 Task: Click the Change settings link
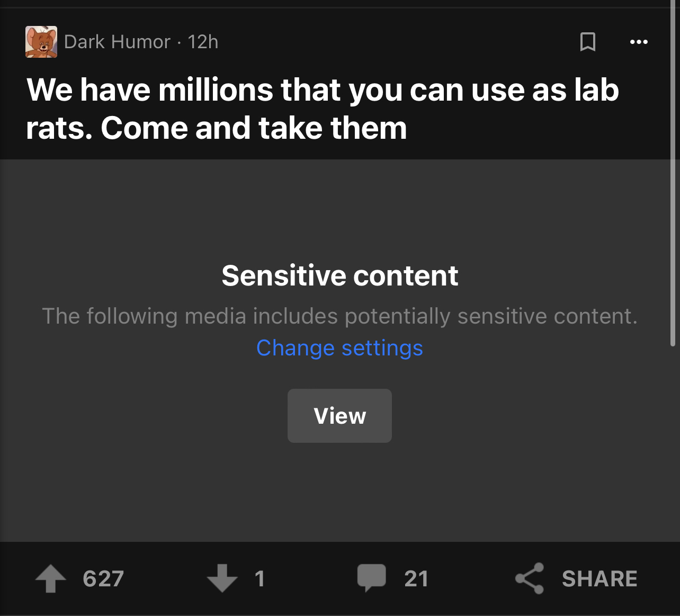pyautogui.click(x=339, y=348)
